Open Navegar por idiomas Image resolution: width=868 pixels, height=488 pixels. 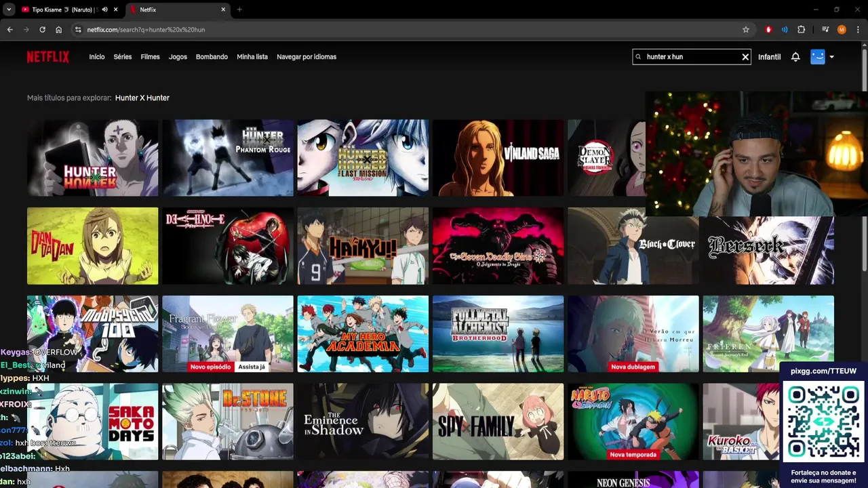pos(307,57)
